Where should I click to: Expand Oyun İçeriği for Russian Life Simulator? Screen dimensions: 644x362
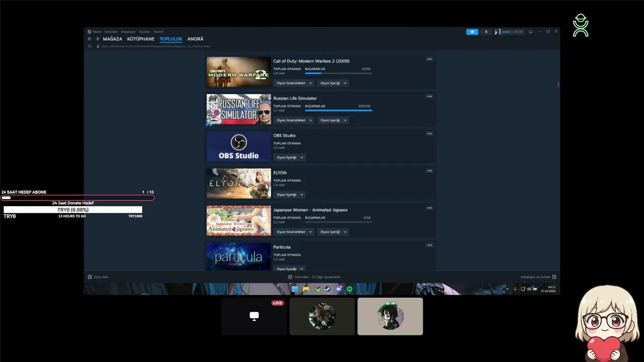(333, 120)
